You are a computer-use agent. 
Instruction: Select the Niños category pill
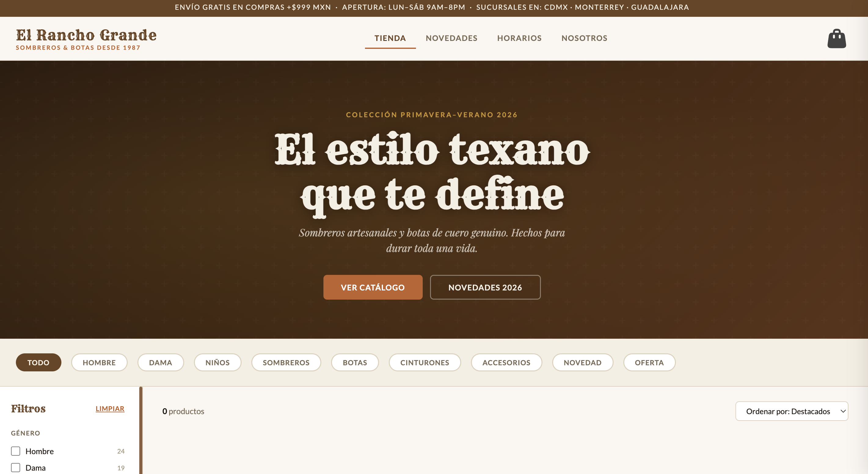click(x=217, y=362)
